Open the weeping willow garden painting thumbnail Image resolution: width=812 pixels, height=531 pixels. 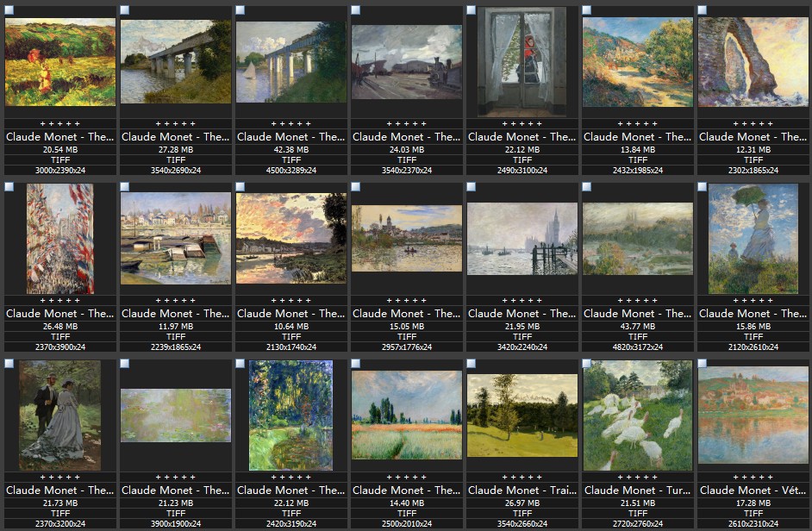tap(291, 415)
